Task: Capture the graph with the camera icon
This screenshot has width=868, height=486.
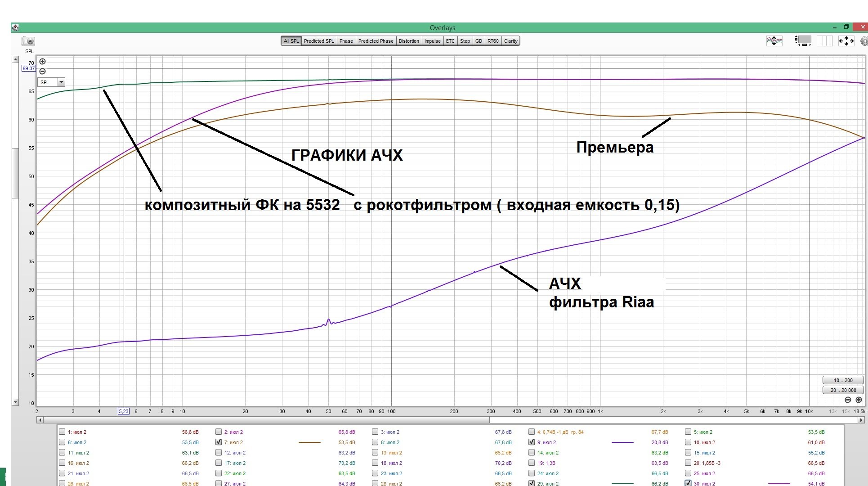Action: (28, 41)
